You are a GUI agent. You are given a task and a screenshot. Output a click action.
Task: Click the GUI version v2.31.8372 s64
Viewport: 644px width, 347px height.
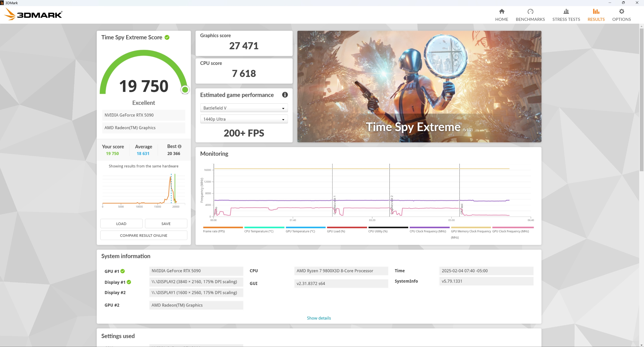[x=341, y=283]
